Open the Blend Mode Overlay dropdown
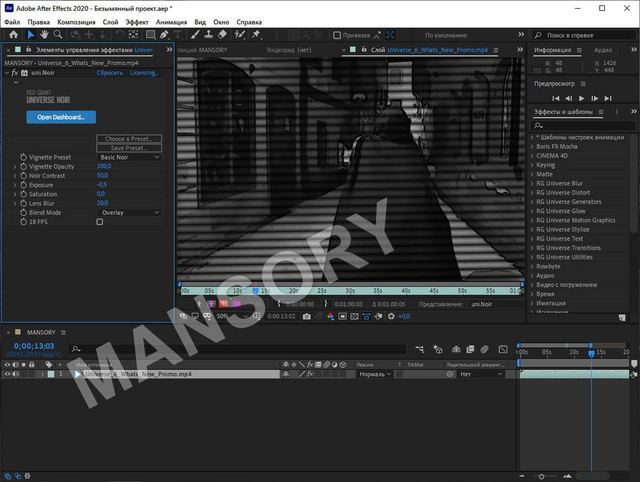The image size is (640, 482). [x=129, y=212]
